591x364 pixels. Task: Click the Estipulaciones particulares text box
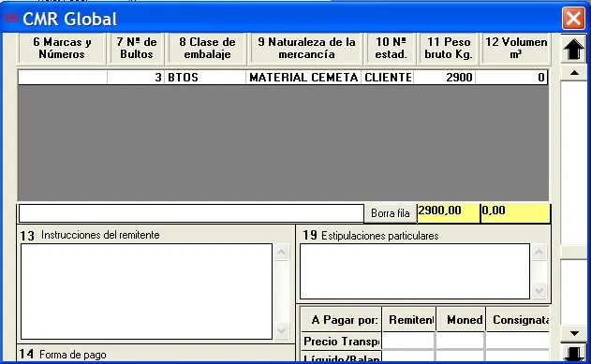415,271
